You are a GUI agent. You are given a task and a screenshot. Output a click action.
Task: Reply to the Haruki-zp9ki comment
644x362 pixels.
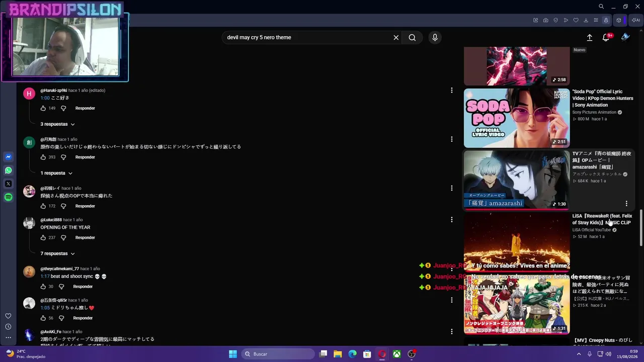click(x=85, y=108)
